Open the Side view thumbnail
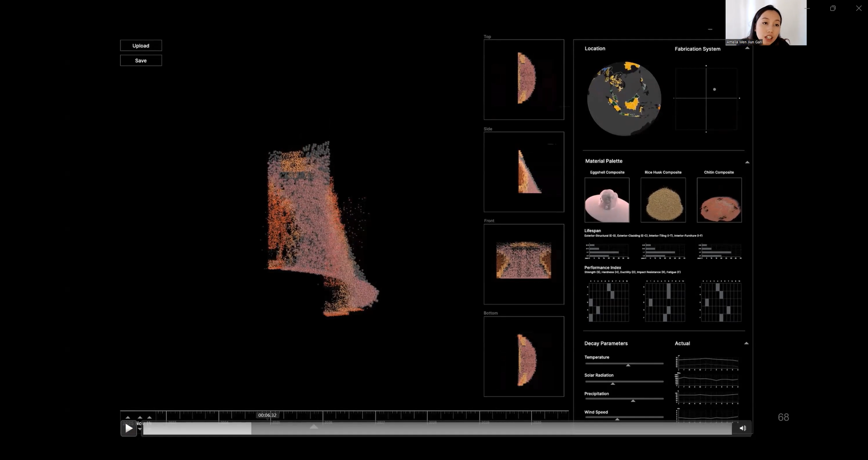The height and width of the screenshot is (460, 868). pos(524,172)
